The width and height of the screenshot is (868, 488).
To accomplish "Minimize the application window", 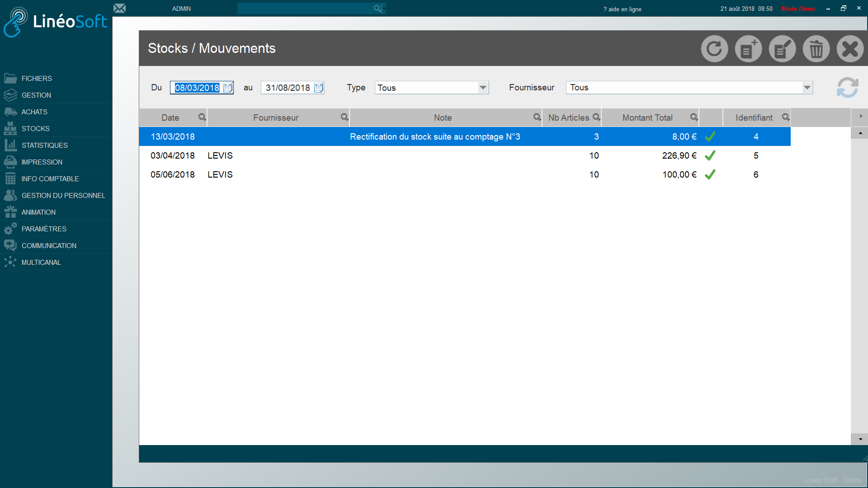I will 828,9.
